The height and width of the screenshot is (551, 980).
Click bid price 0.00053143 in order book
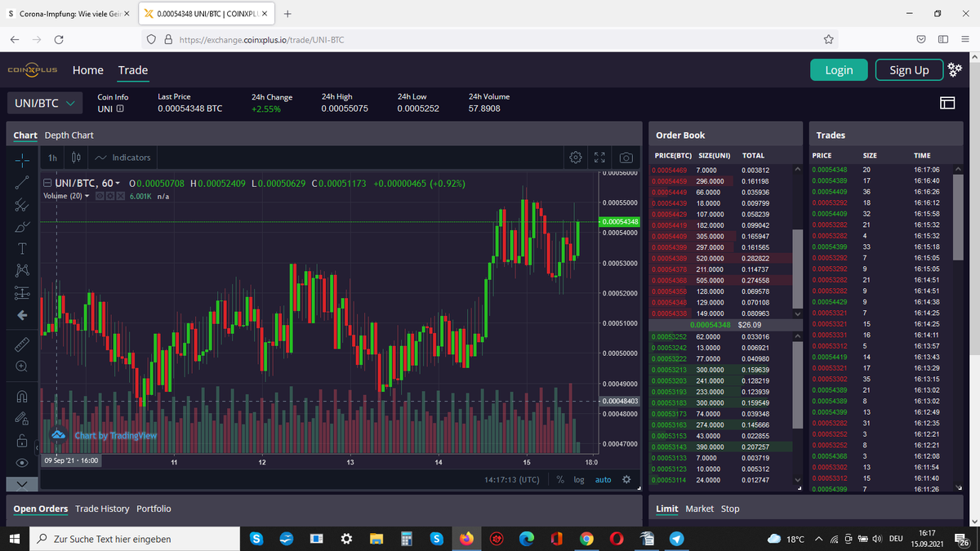[x=670, y=447]
